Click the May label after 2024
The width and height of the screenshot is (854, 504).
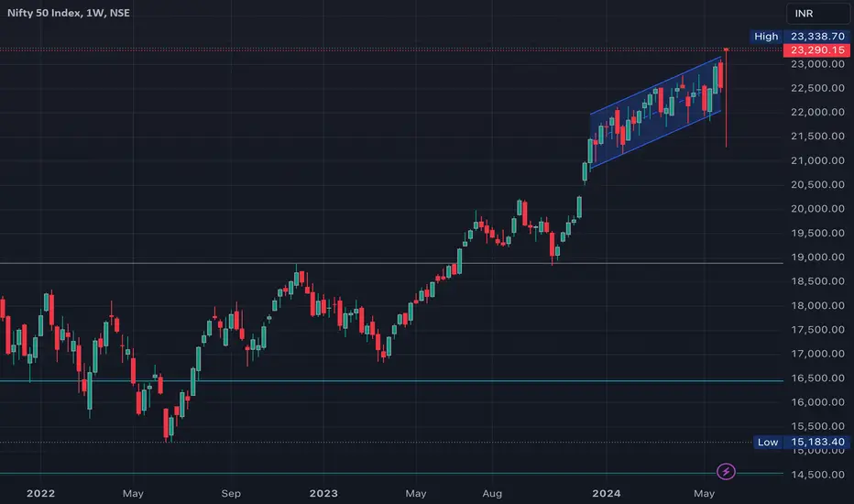704,493
